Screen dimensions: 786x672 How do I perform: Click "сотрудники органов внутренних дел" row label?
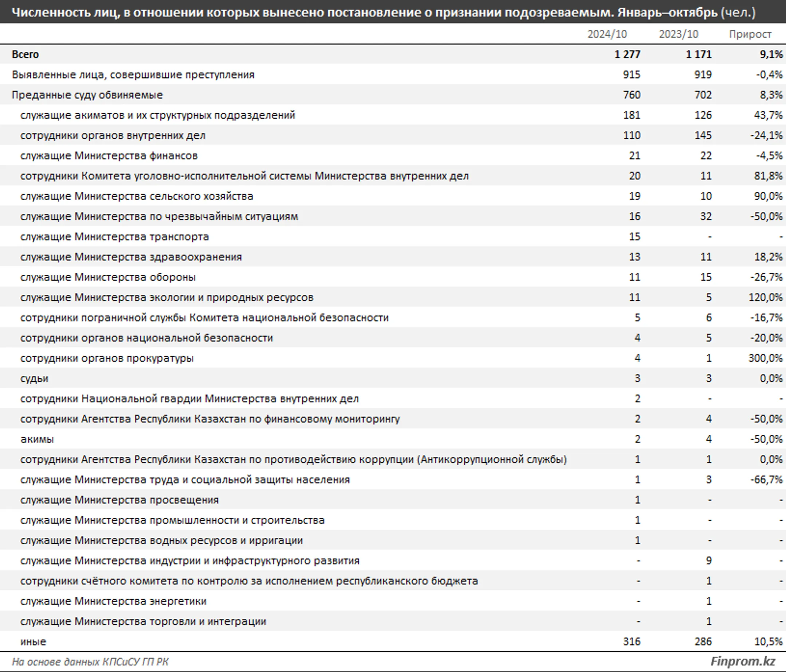[113, 135]
